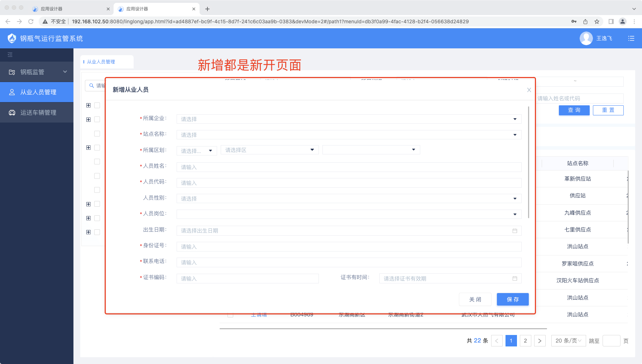Expand the last tree node plus
This screenshot has width=642, height=364.
click(88, 232)
